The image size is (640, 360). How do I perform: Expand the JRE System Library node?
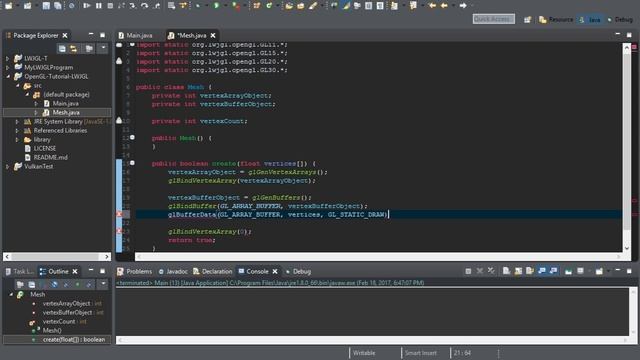click(17, 122)
